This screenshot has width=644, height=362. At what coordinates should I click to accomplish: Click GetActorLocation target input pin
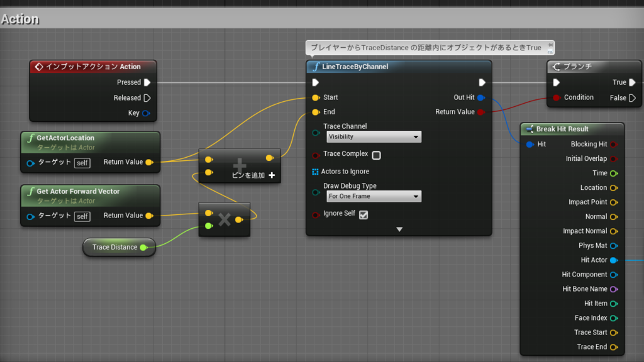tap(30, 163)
